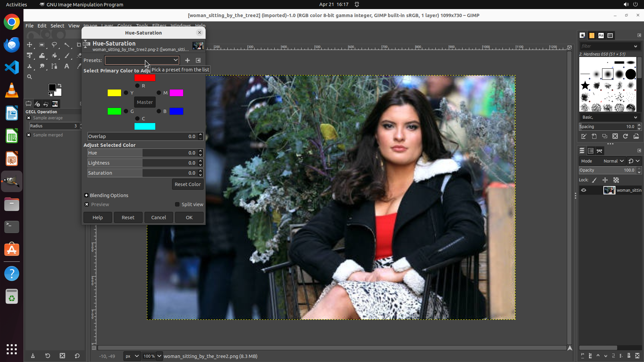644x362 pixels.
Task: Enable the Split view checkbox
Action: [177, 204]
